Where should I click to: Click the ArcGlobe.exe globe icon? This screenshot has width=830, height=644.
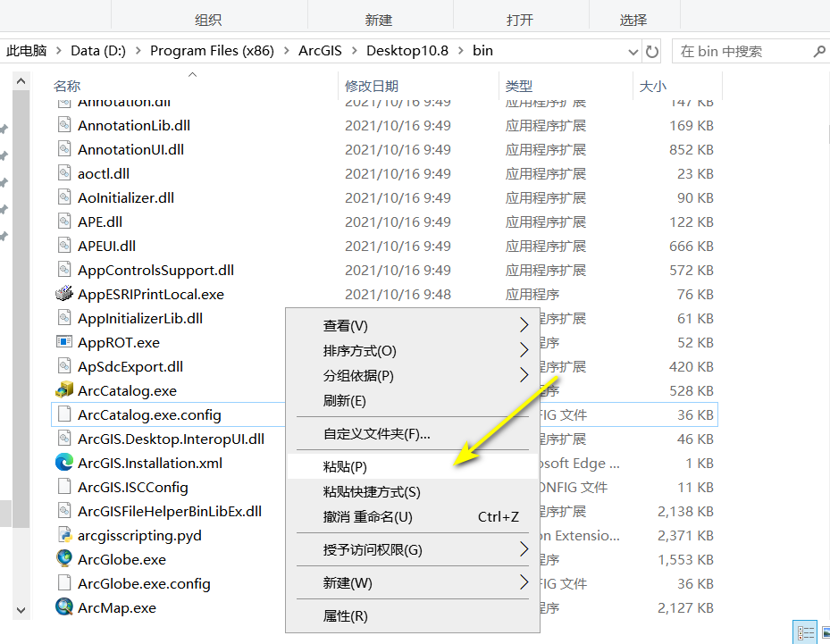point(64,559)
